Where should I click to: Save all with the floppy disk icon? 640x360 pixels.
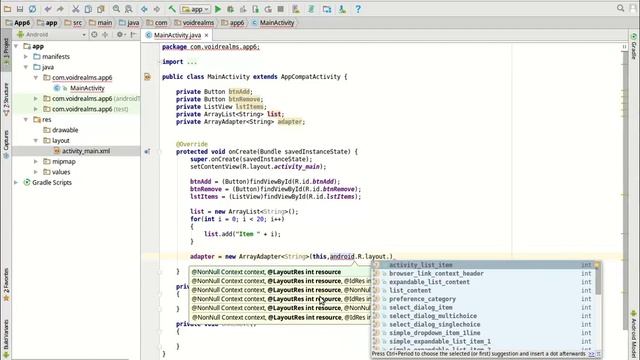point(20,9)
